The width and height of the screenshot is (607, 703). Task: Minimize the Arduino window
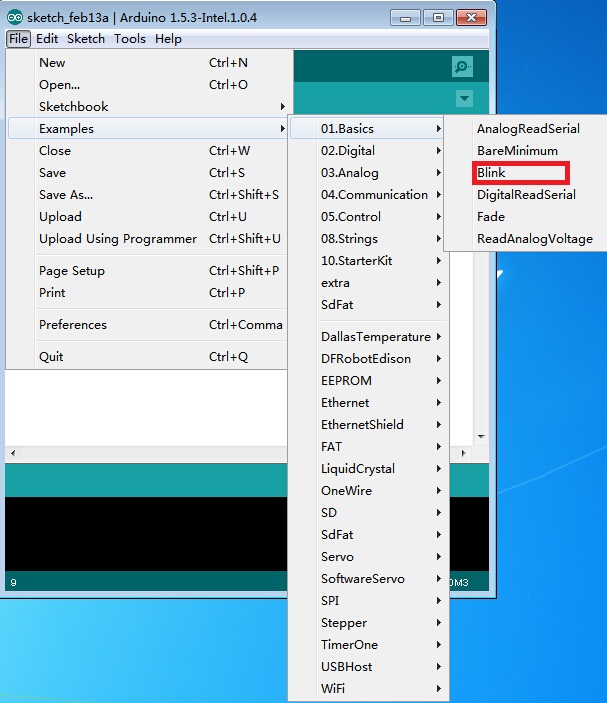click(405, 18)
